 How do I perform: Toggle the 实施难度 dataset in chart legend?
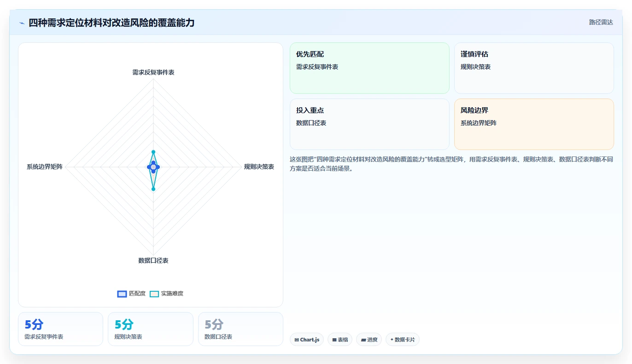167,294
